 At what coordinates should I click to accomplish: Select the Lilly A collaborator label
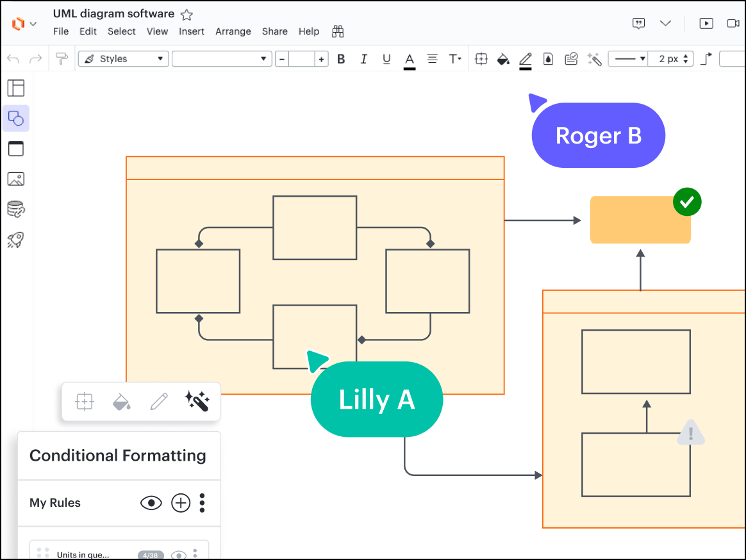pyautogui.click(x=377, y=399)
